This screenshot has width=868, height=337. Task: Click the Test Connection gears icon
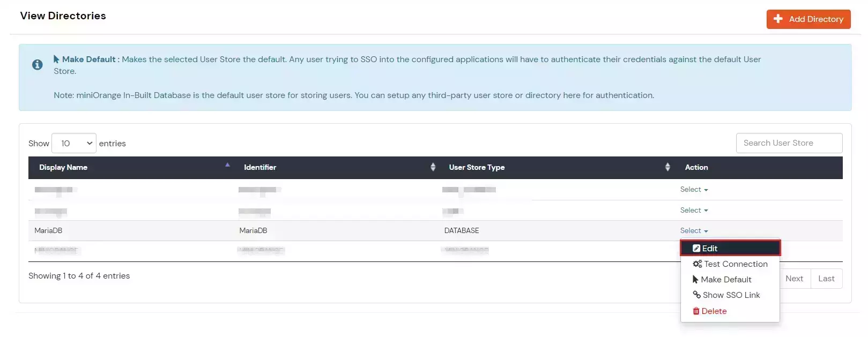[697, 264]
